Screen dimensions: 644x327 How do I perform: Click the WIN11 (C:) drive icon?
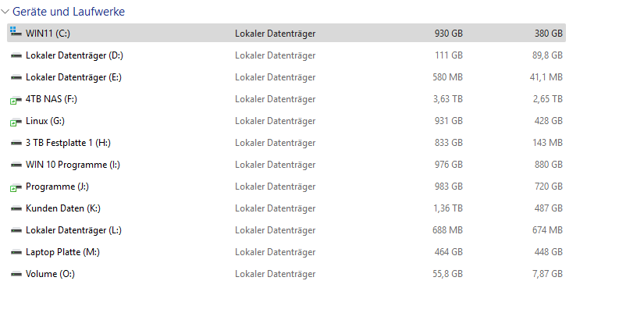point(16,33)
